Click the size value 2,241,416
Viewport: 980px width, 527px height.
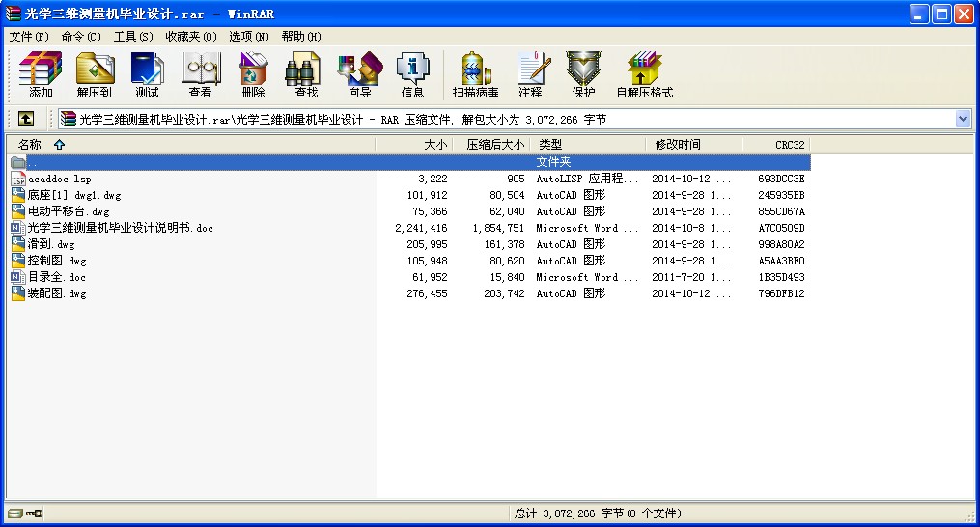(421, 228)
